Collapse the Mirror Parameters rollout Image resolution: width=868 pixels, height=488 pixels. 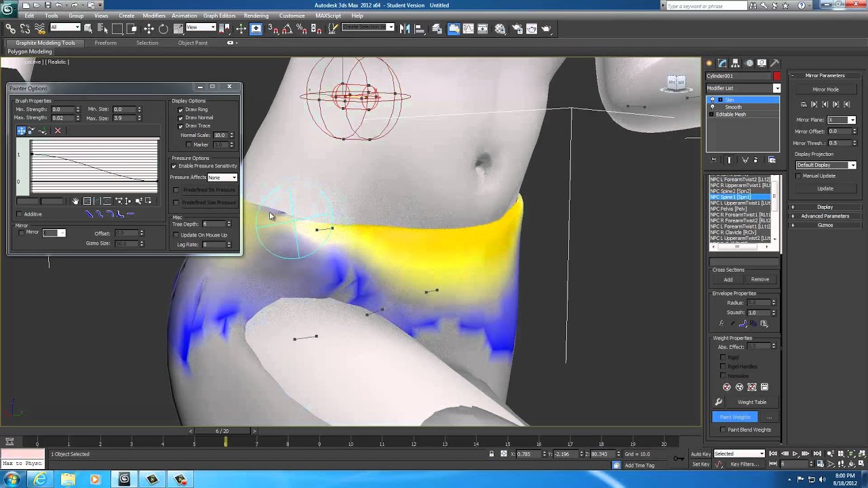coord(825,75)
